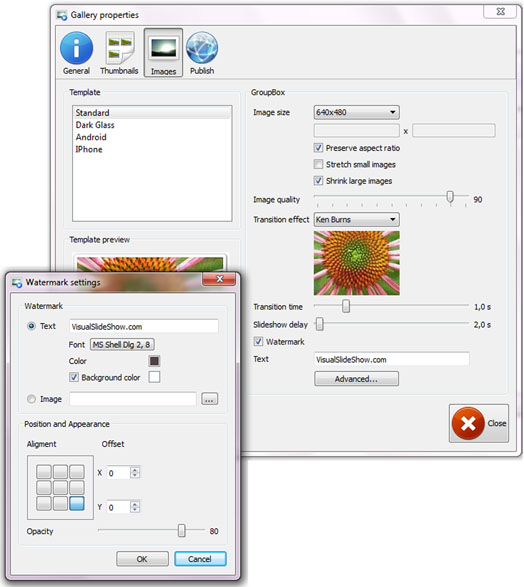The image size is (524, 587).
Task: Click the custom image width field
Action: coord(356,131)
